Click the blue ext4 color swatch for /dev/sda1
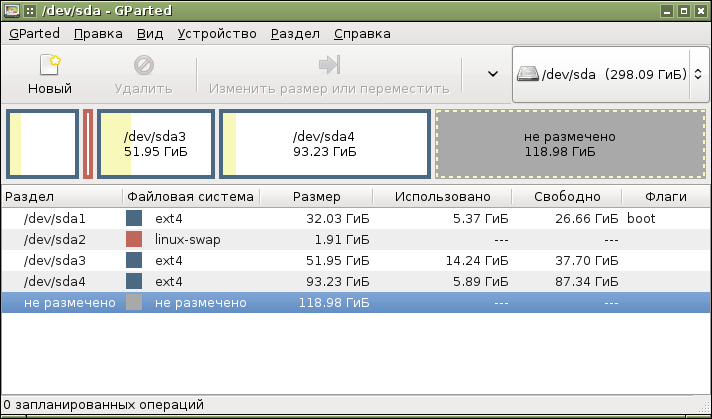The width and height of the screenshot is (712, 419). (134, 218)
